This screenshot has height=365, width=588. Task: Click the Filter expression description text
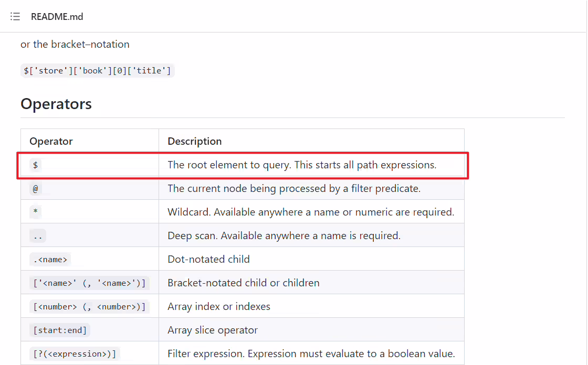pos(311,354)
